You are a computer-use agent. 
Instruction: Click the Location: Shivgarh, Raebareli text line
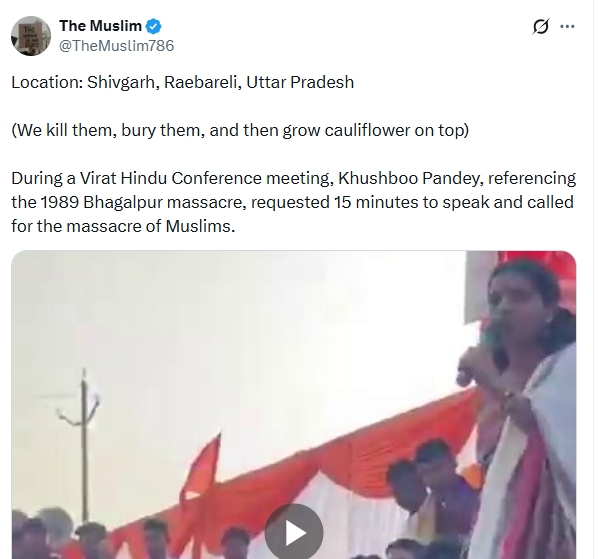[183, 82]
